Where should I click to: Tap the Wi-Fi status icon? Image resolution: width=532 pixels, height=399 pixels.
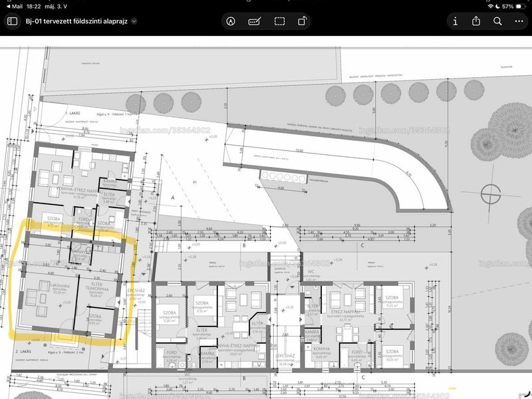point(490,6)
